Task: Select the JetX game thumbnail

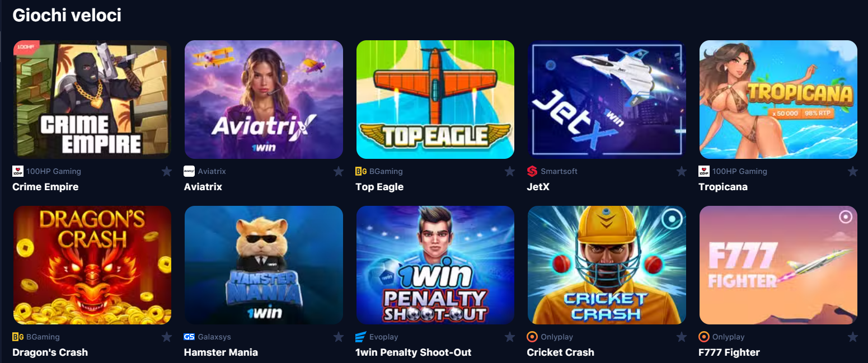Action: pos(607,100)
